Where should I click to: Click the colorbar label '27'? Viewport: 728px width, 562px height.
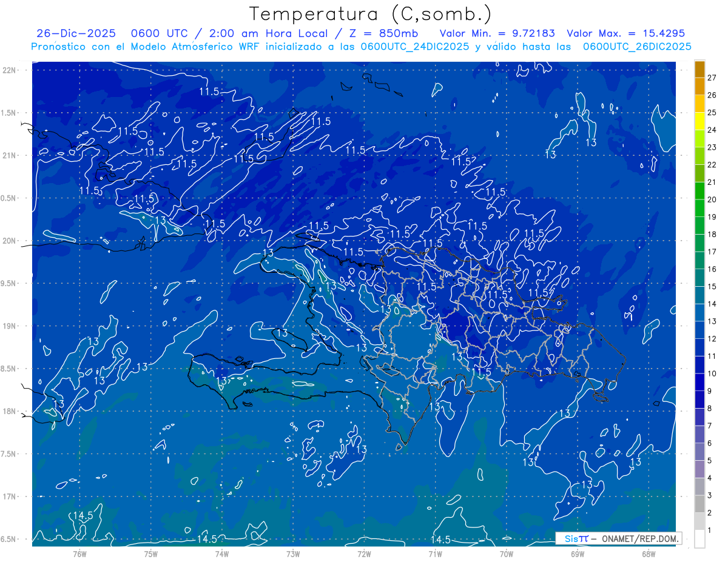point(712,77)
